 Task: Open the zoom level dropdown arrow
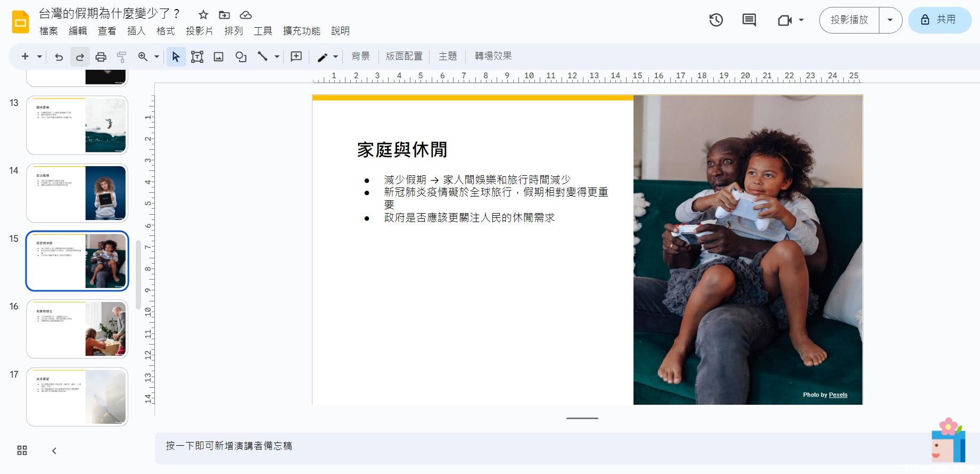157,56
